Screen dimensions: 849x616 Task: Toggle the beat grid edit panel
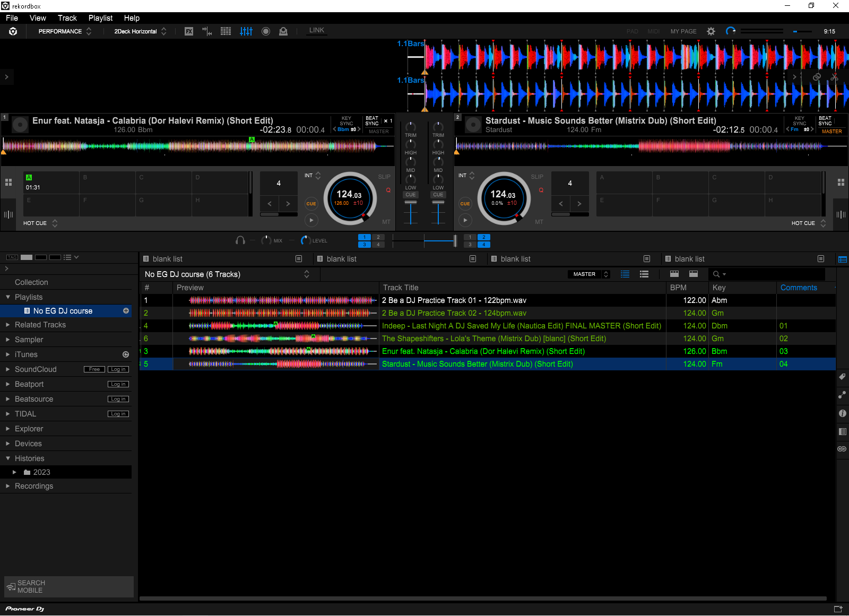coord(207,31)
